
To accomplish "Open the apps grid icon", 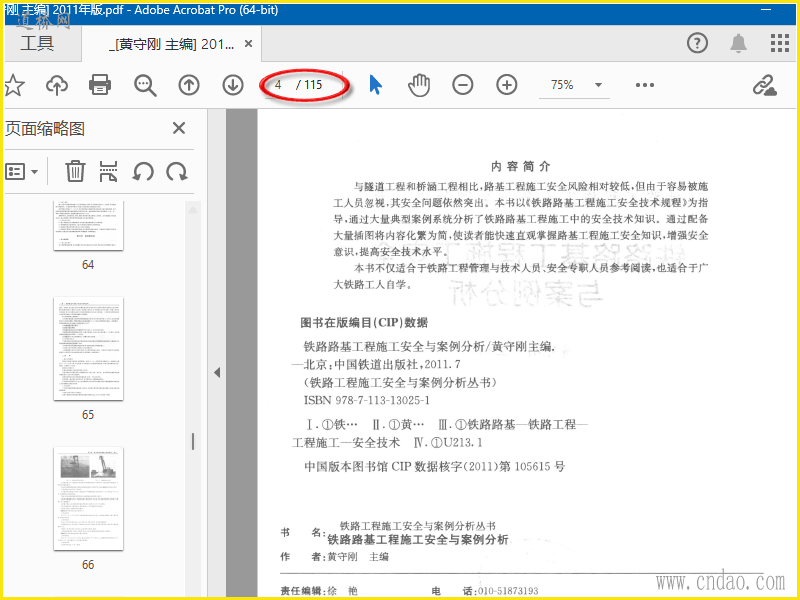I will click(x=780, y=43).
